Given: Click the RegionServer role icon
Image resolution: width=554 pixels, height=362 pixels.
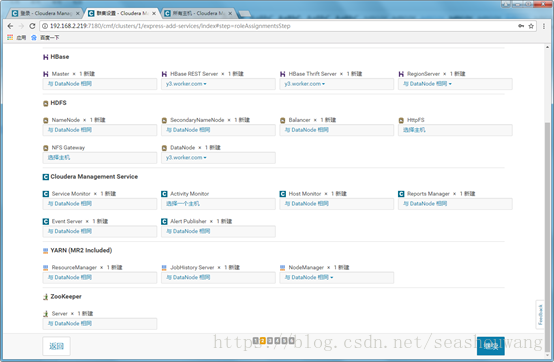Looking at the screenshot, I should [x=401, y=74].
